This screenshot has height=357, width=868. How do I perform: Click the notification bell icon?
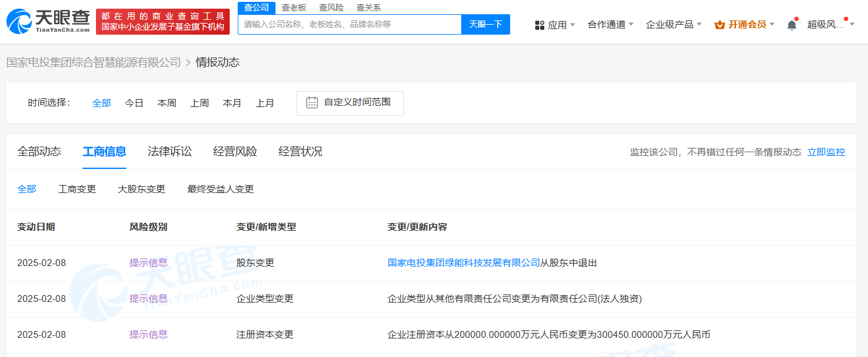[791, 25]
